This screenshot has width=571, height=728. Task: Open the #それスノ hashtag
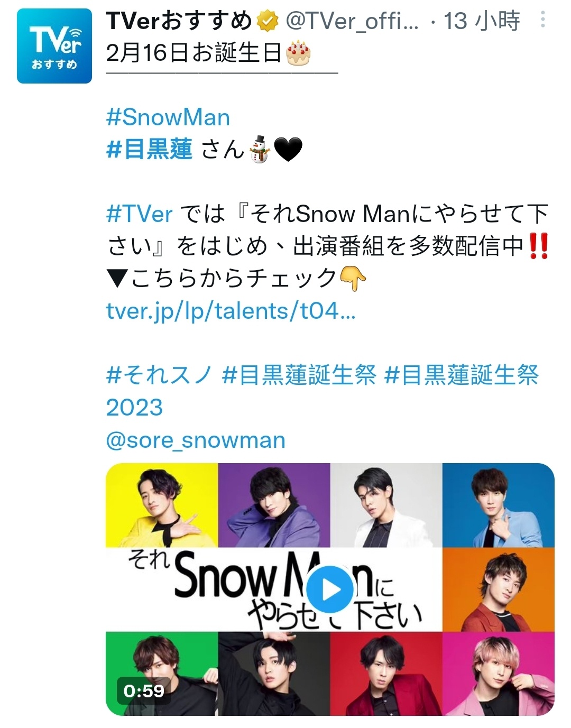coord(159,375)
